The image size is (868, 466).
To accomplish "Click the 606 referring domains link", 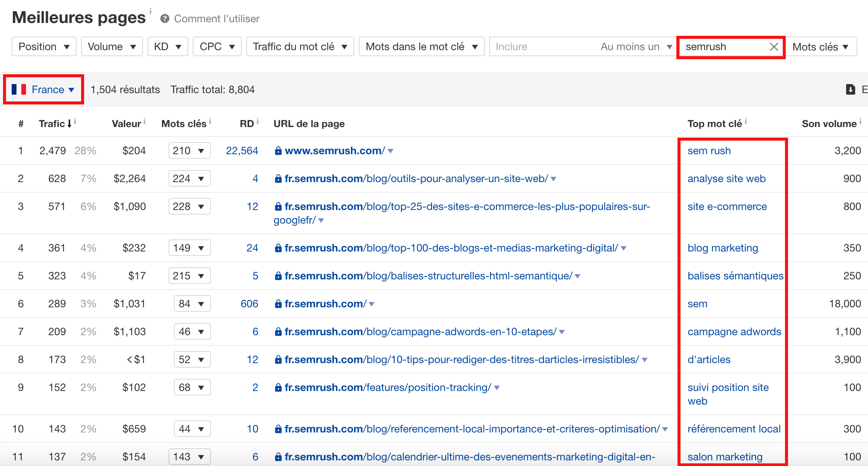I will point(249,304).
